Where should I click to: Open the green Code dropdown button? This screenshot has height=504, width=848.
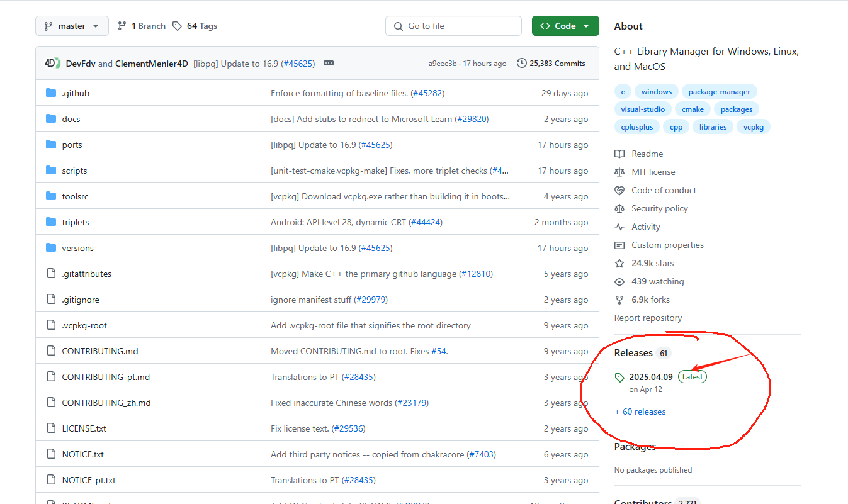click(565, 26)
